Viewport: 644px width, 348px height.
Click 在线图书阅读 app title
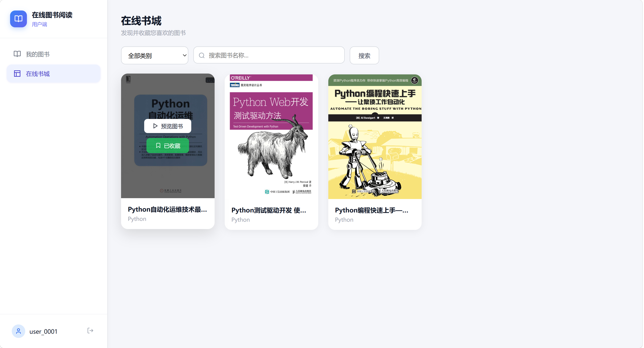point(52,15)
